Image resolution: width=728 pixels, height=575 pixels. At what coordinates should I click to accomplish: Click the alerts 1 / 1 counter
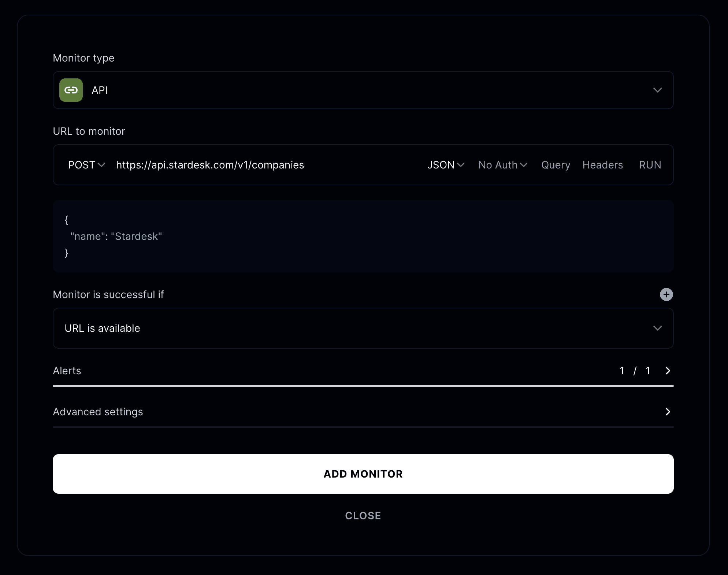coord(635,371)
